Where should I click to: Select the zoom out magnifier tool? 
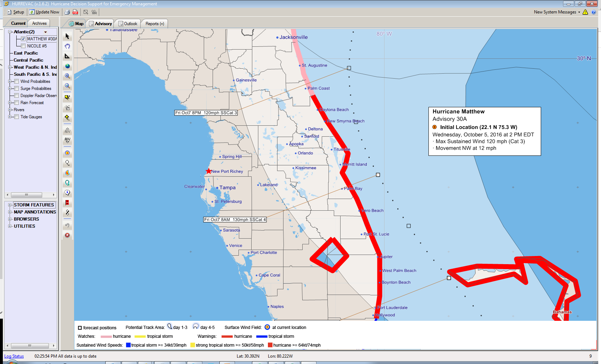(67, 86)
